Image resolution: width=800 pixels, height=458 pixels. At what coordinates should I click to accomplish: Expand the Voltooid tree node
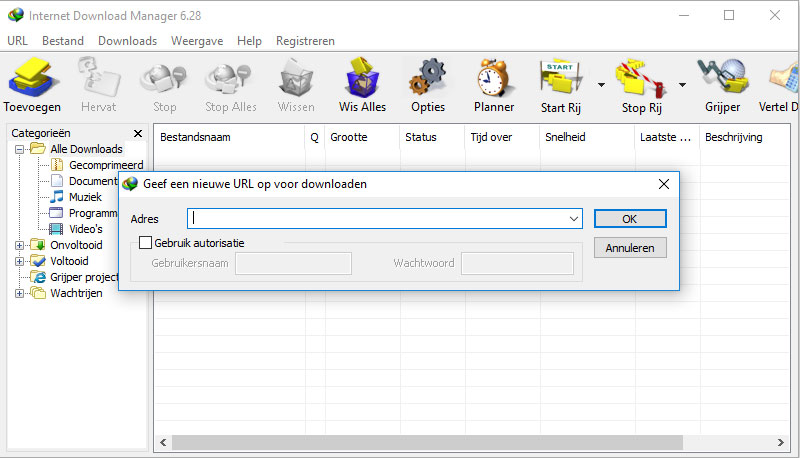(x=19, y=261)
